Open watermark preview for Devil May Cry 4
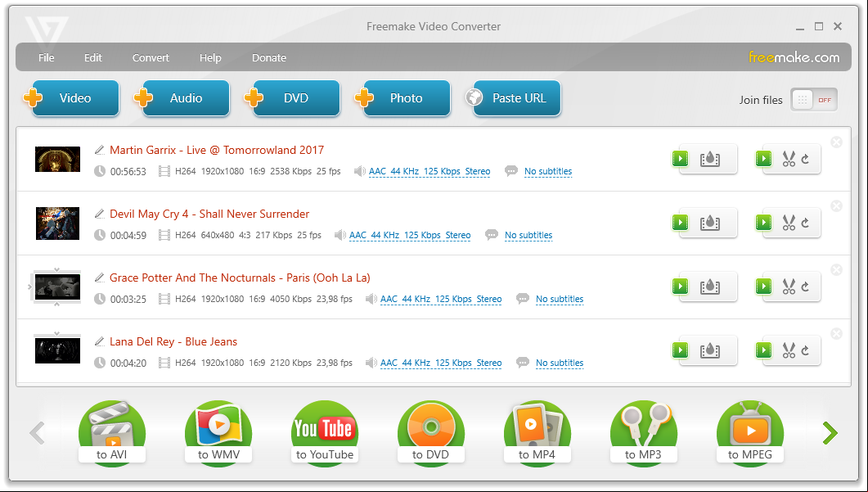The image size is (868, 492). pos(704,223)
